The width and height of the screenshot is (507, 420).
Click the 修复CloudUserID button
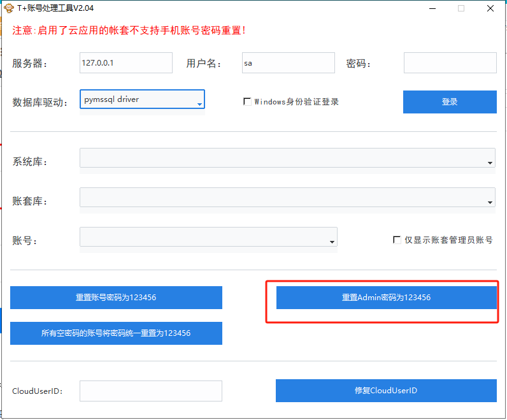[x=386, y=391]
